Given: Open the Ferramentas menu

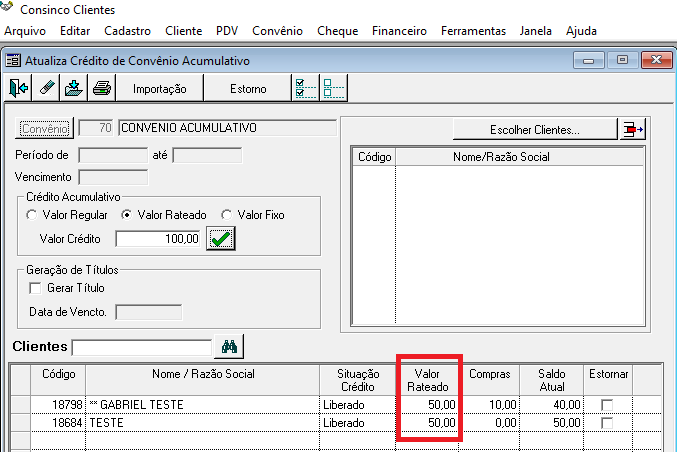Looking at the screenshot, I should [x=473, y=31].
